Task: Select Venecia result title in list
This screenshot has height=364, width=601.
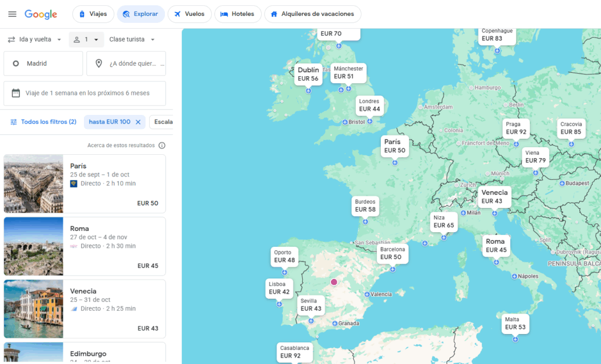Action: 83,291
